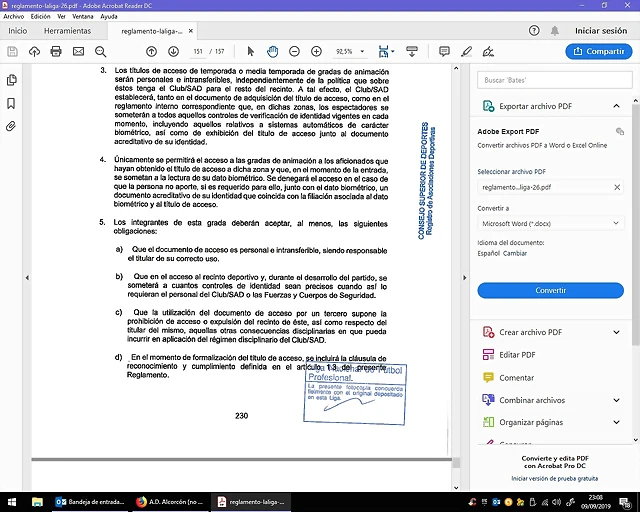Open File Explorer from taskbar
640x512 pixels.
click(x=37, y=502)
